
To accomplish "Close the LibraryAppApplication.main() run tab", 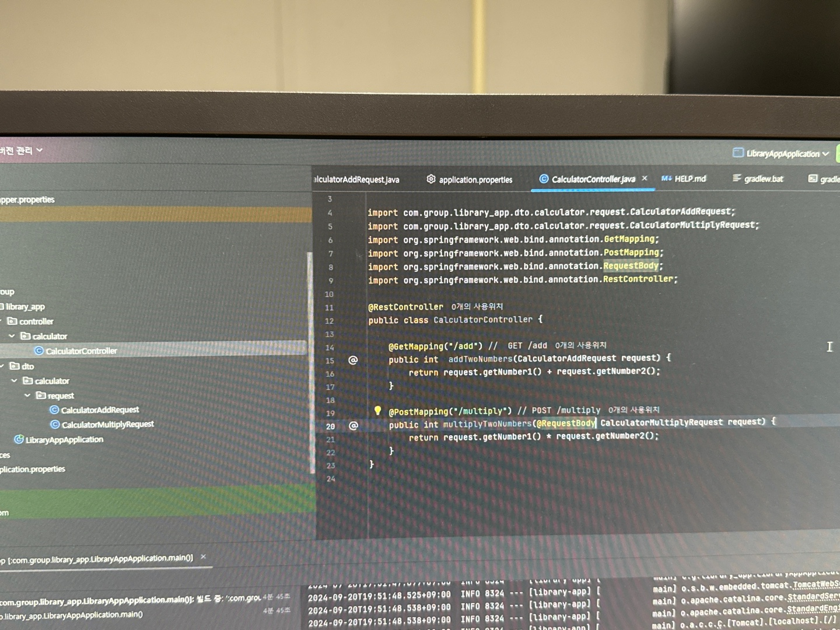I will coord(203,557).
